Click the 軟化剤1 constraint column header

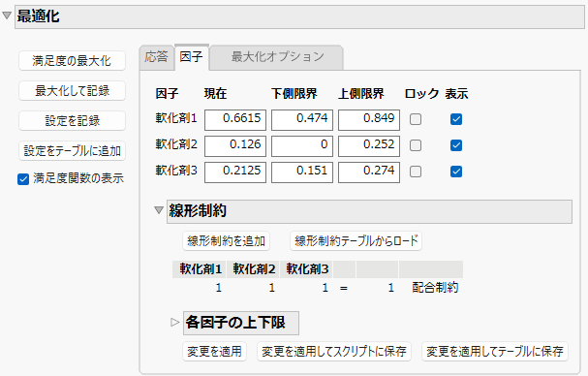[200, 269]
